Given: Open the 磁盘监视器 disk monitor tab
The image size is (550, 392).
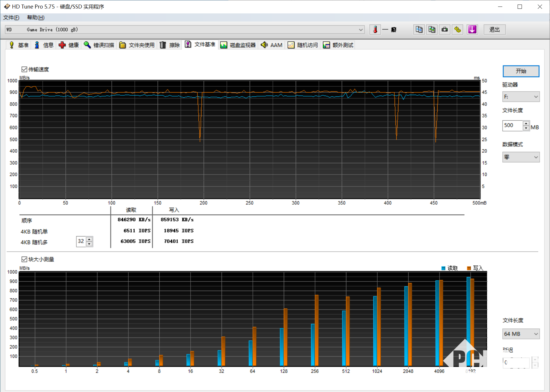Looking at the screenshot, I should coord(238,45).
